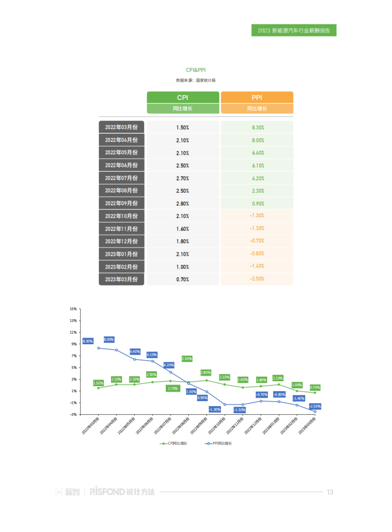Viewport: 392px width, 532px height.
Task: Click the -2.50% PPI table cell
Action: [x=257, y=279]
